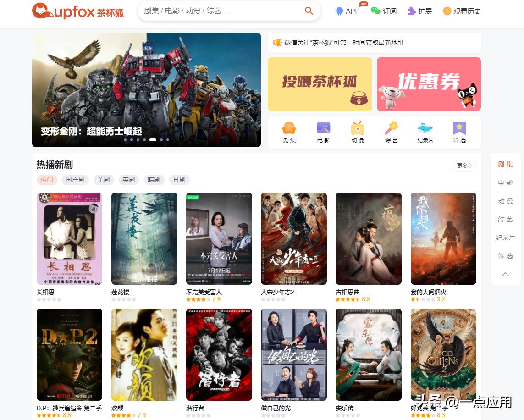Viewport: 524px width, 420px height.
Task: Select the first carousel dot
Action: pos(125,140)
